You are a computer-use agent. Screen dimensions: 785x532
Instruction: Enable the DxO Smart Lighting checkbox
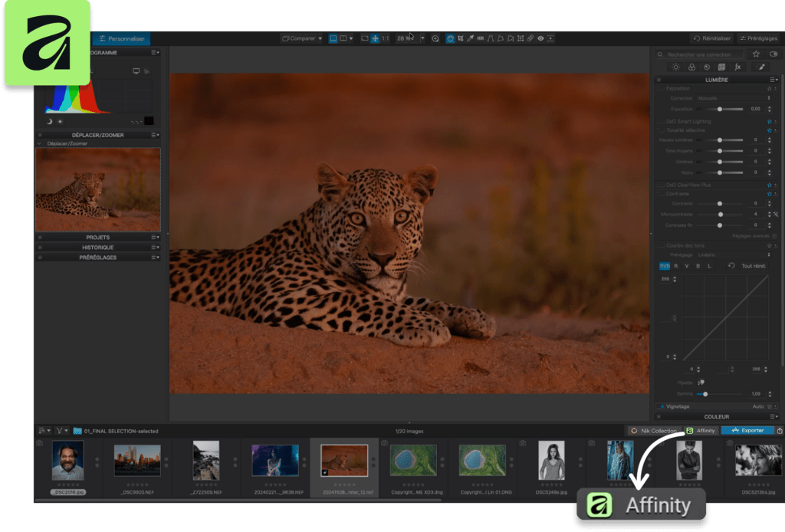(x=661, y=122)
